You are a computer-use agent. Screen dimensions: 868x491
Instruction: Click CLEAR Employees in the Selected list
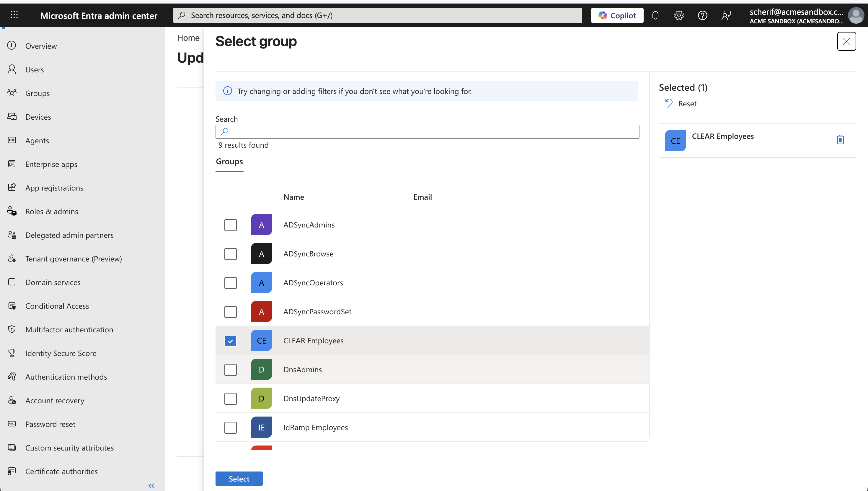click(x=723, y=136)
